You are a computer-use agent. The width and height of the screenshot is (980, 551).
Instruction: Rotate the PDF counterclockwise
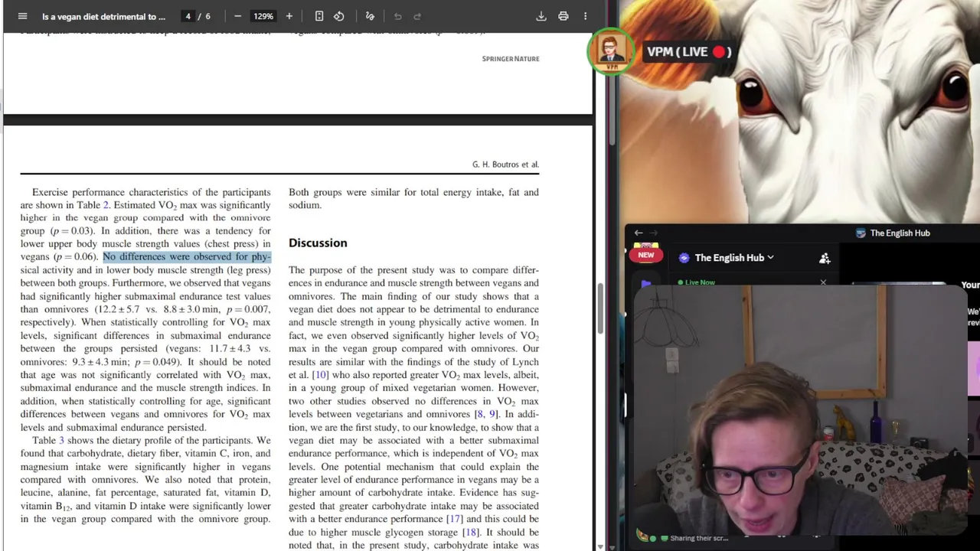(339, 16)
